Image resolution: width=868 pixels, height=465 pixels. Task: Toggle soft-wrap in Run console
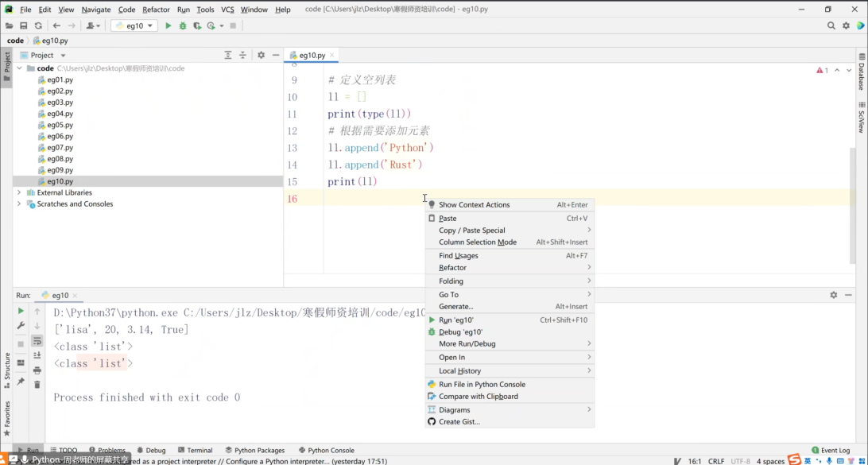pos(37,341)
